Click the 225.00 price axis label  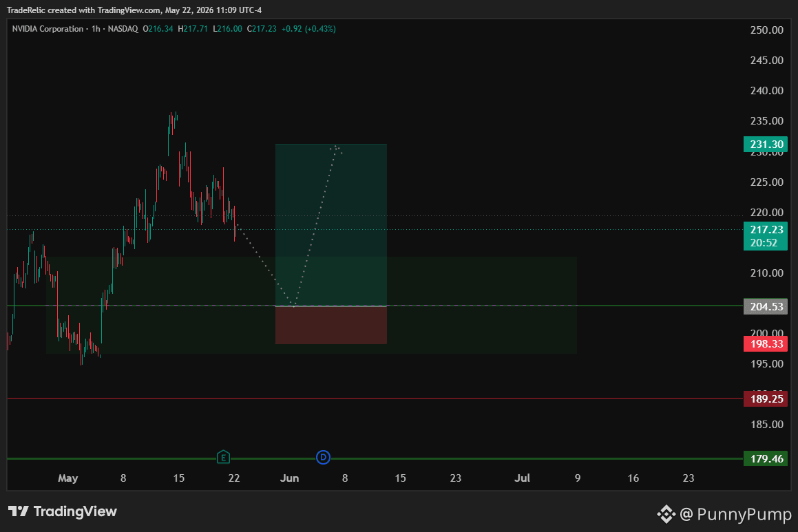[x=766, y=182]
